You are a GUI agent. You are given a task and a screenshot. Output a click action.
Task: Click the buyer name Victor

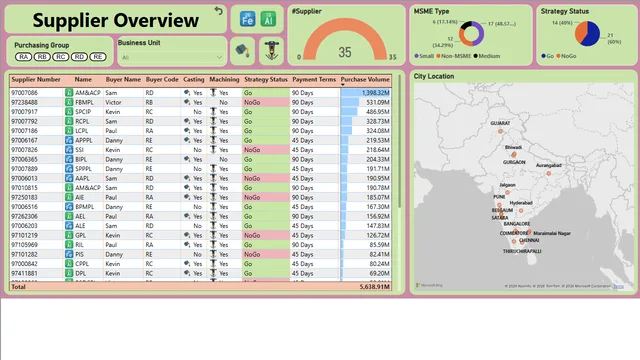pos(113,102)
